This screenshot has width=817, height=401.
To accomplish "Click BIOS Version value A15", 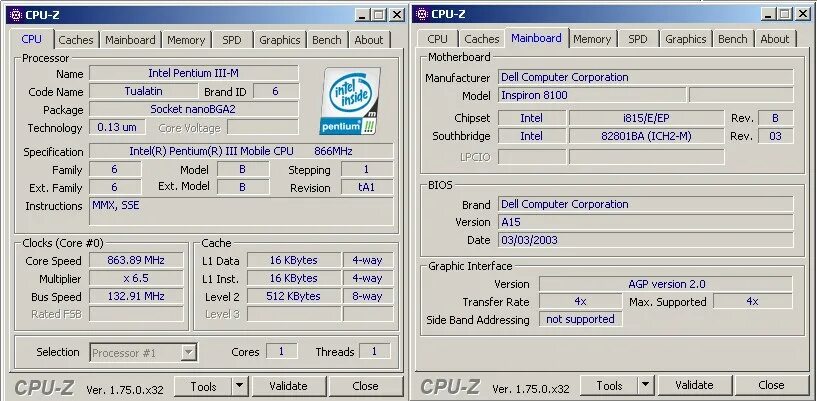I will [x=646, y=222].
